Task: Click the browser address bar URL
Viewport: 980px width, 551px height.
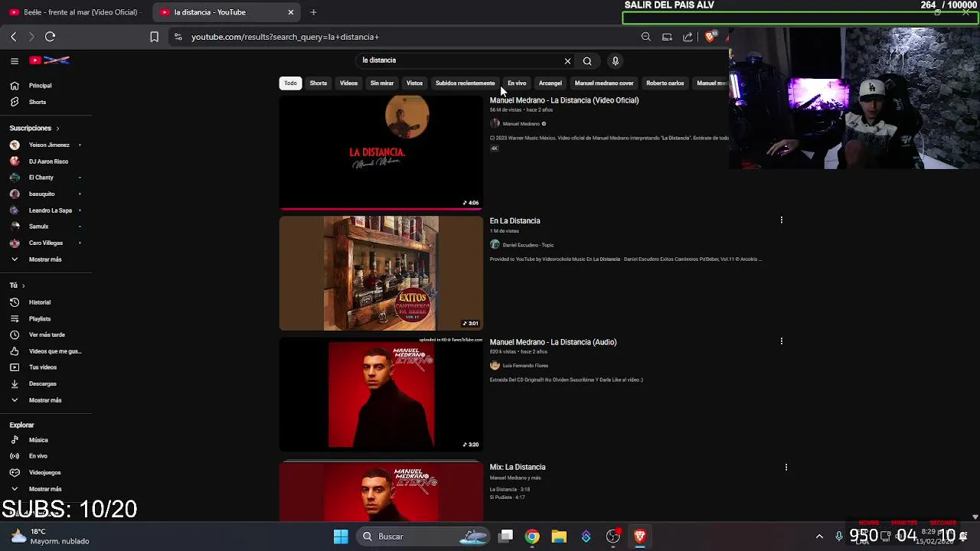Action: pos(285,37)
